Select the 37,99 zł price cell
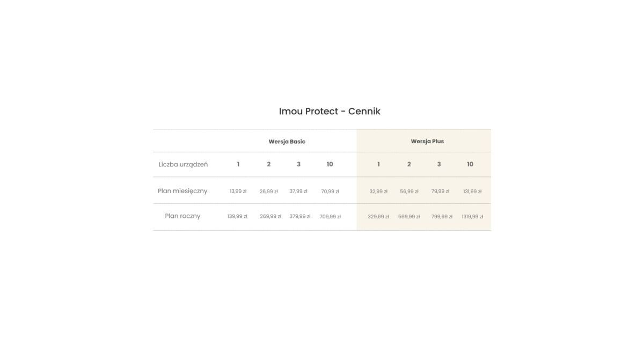This screenshot has width=644, height=338. (298, 192)
